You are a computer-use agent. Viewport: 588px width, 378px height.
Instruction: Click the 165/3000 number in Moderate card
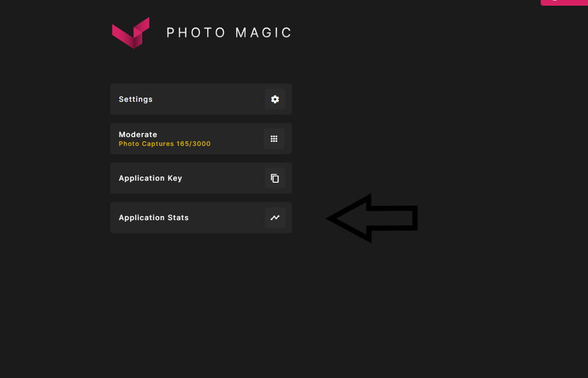pyautogui.click(x=194, y=144)
